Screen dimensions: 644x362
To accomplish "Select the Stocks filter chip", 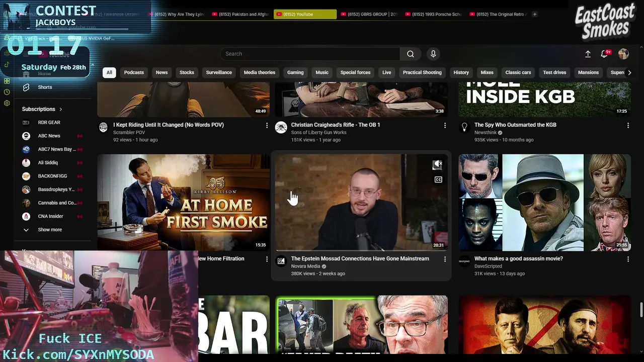I will pos(187,72).
